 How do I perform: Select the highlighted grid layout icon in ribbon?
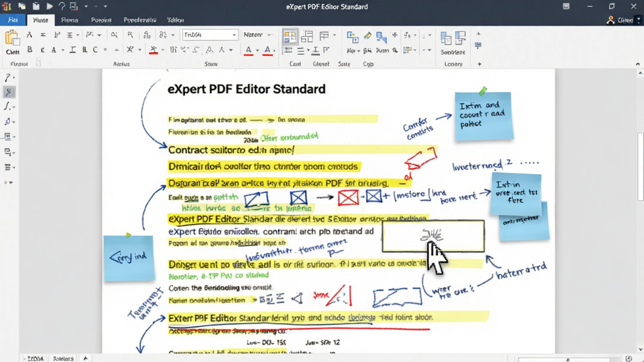290,36
